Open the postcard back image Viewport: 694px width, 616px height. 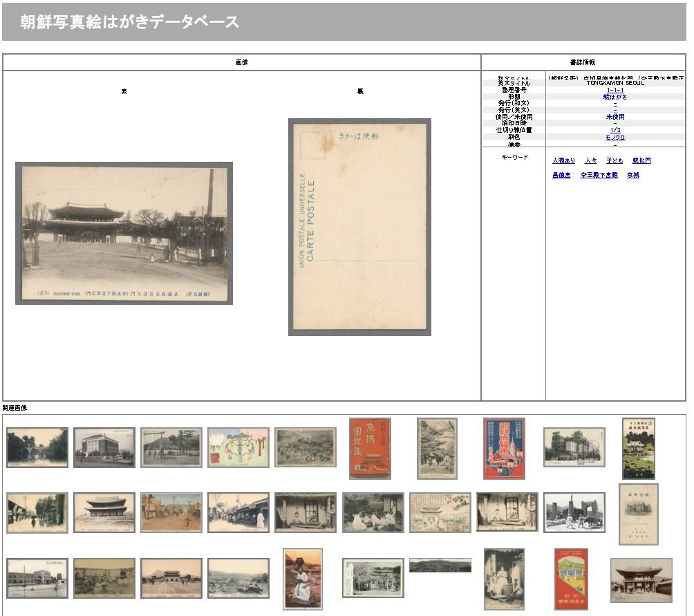[x=359, y=227]
